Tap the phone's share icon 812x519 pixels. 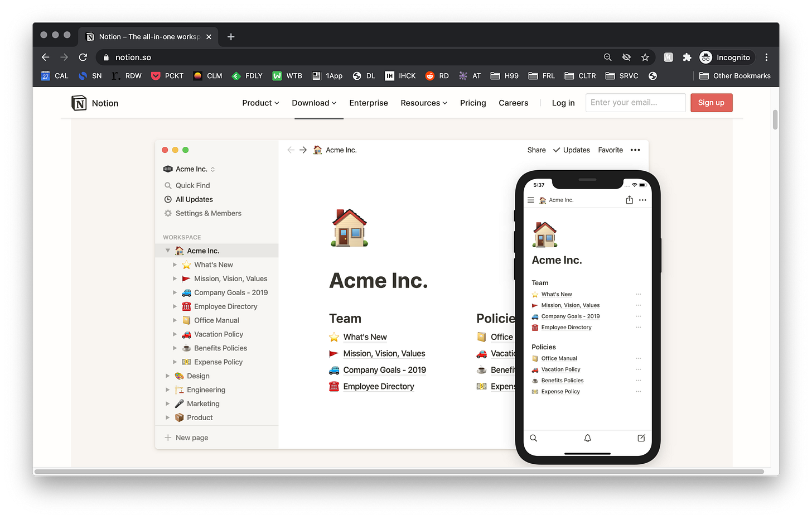[x=629, y=200]
